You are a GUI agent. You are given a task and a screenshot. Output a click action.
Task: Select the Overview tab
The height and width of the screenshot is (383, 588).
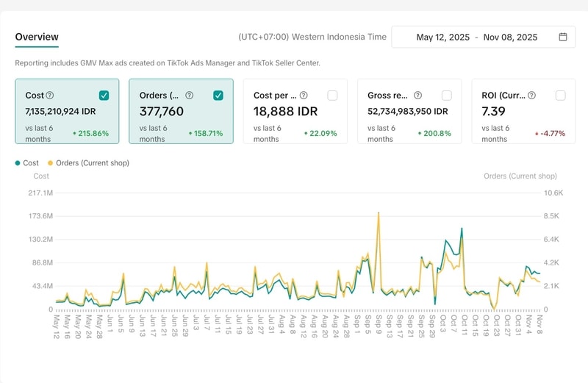click(x=37, y=37)
